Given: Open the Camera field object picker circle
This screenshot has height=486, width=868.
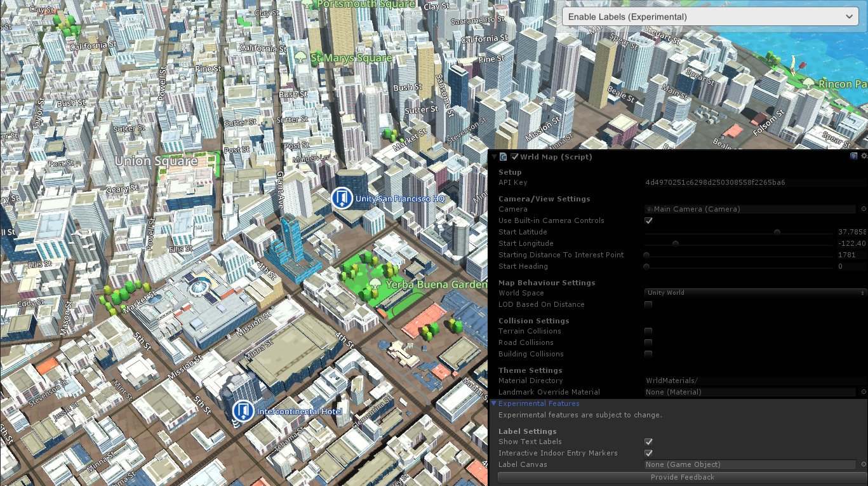Looking at the screenshot, I should [x=864, y=209].
